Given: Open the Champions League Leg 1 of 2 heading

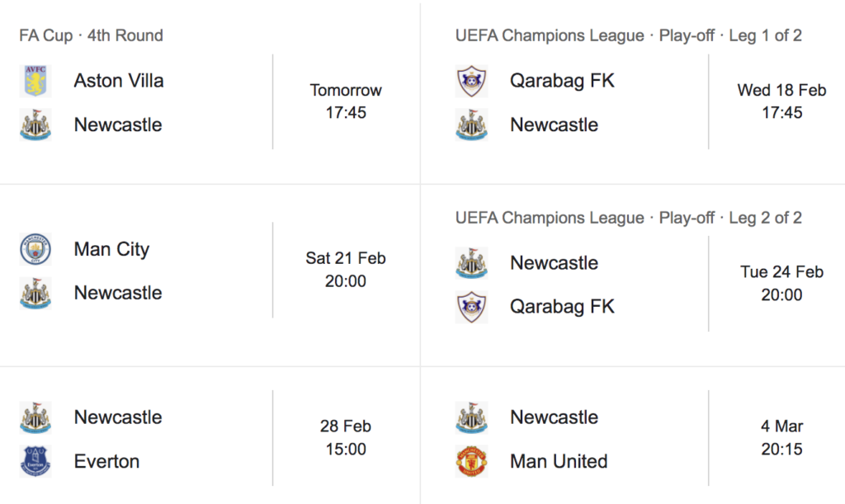Looking at the screenshot, I should (628, 35).
